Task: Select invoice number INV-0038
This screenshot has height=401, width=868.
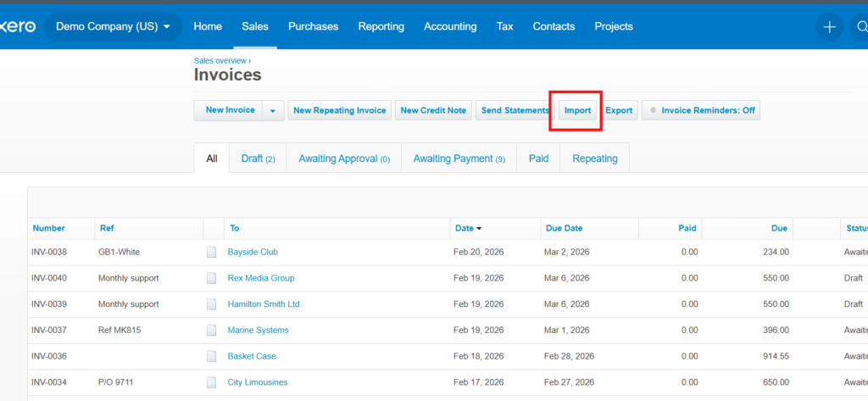Action: 48,252
